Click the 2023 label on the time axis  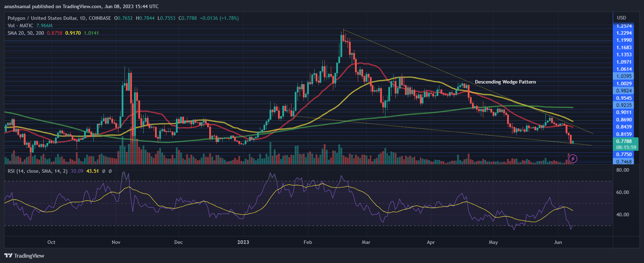[243, 242]
